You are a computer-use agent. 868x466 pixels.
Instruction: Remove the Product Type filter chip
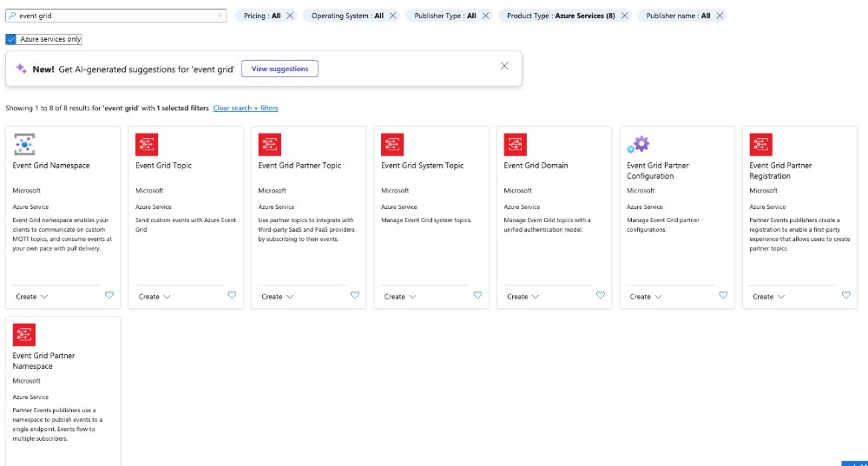coord(624,16)
